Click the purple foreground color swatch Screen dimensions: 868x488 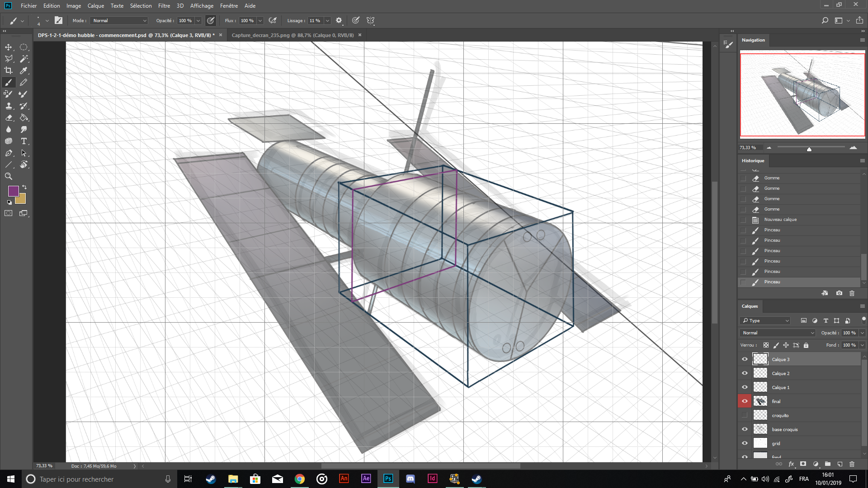[13, 191]
